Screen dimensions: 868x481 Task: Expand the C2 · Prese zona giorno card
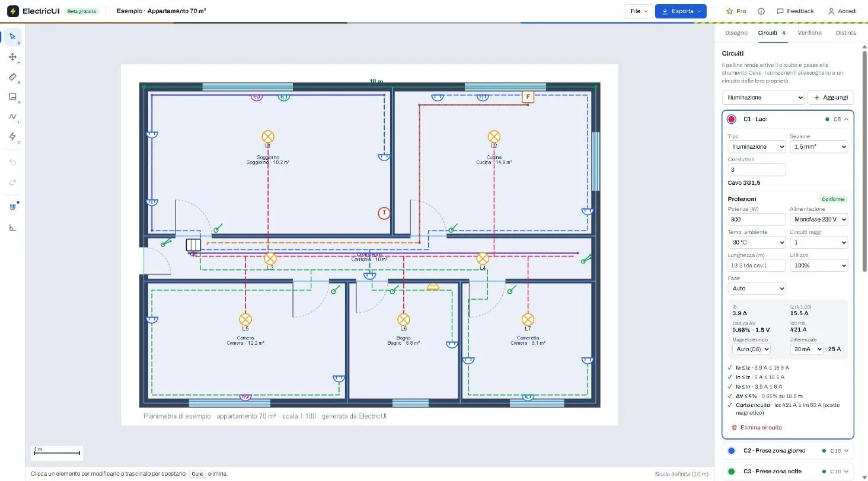tap(846, 451)
